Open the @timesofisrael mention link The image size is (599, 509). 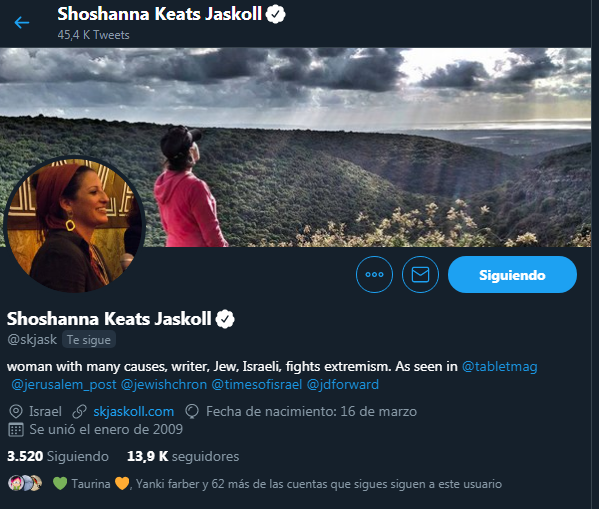coord(257,384)
